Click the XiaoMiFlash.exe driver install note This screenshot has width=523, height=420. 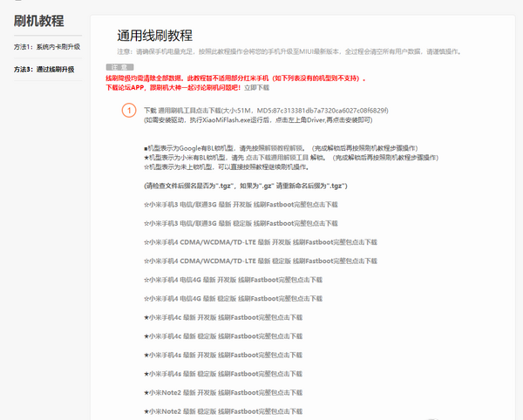[258, 120]
